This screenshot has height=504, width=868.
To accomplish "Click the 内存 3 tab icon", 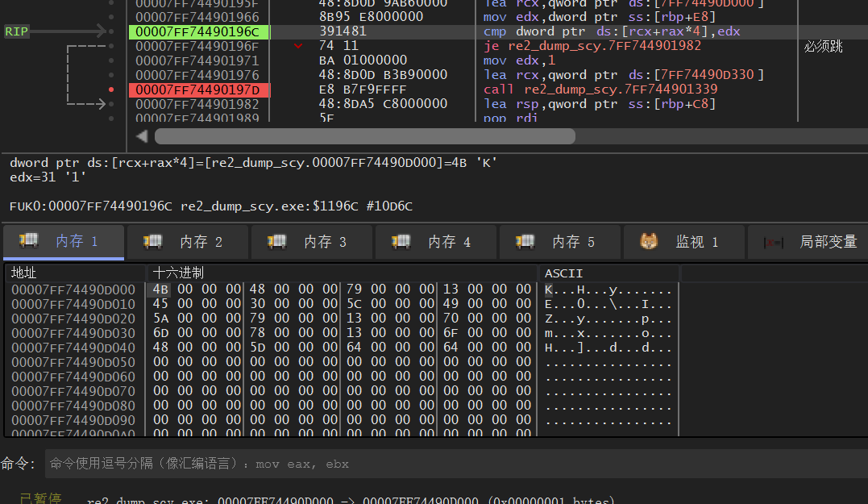I will pyautogui.click(x=275, y=241).
